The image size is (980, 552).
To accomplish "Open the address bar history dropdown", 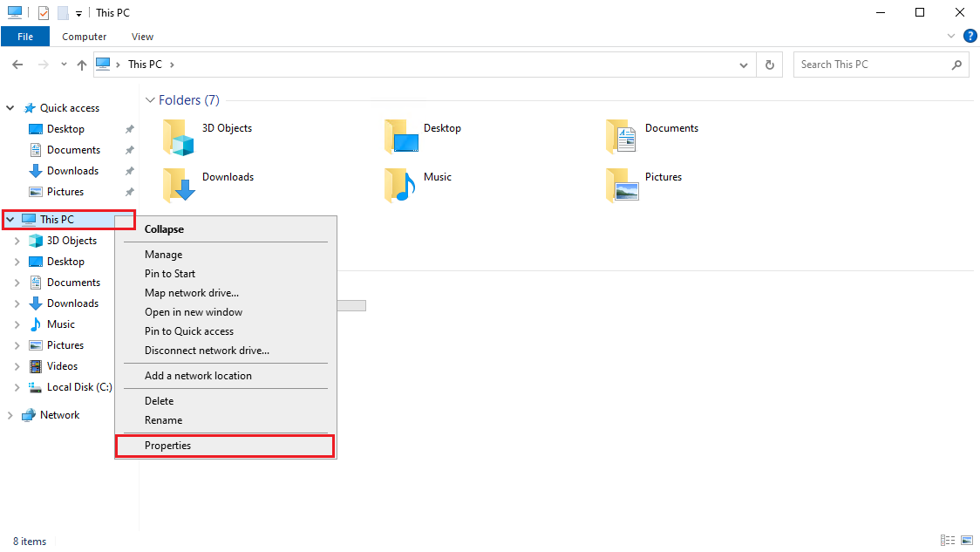I will [743, 65].
